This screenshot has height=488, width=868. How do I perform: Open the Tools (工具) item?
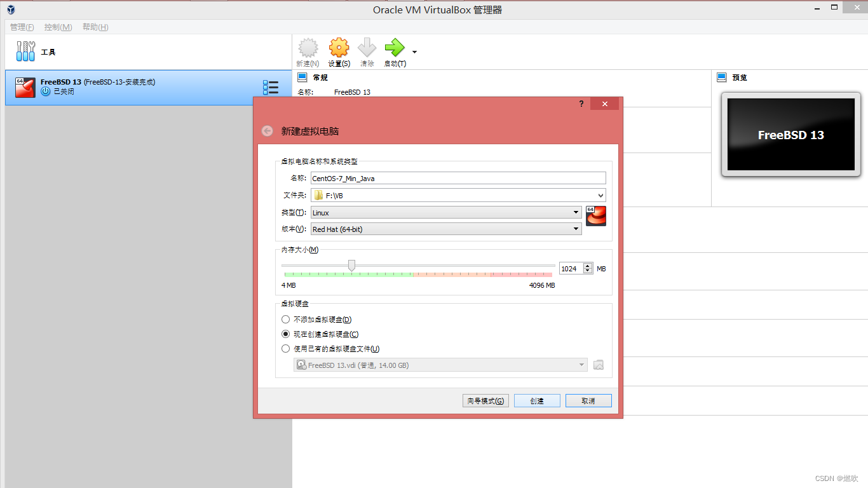(148, 52)
